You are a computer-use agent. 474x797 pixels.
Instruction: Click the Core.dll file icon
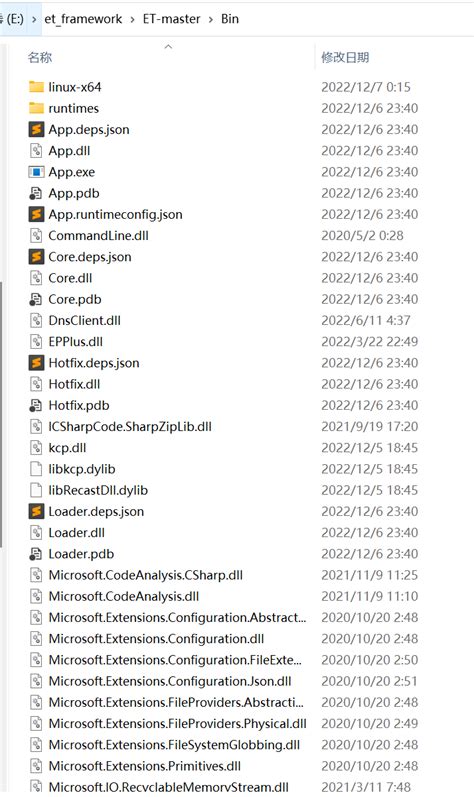tap(36, 278)
